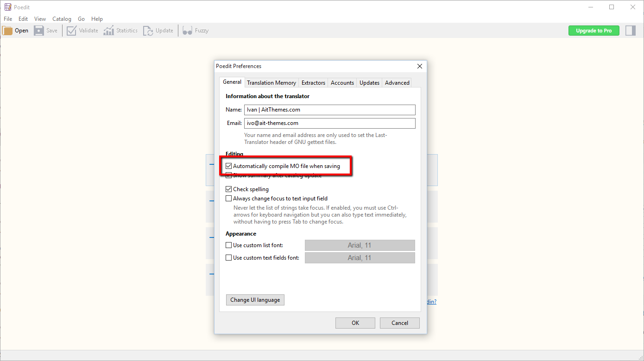
Task: Click the Save floppy disk icon
Action: point(39,31)
